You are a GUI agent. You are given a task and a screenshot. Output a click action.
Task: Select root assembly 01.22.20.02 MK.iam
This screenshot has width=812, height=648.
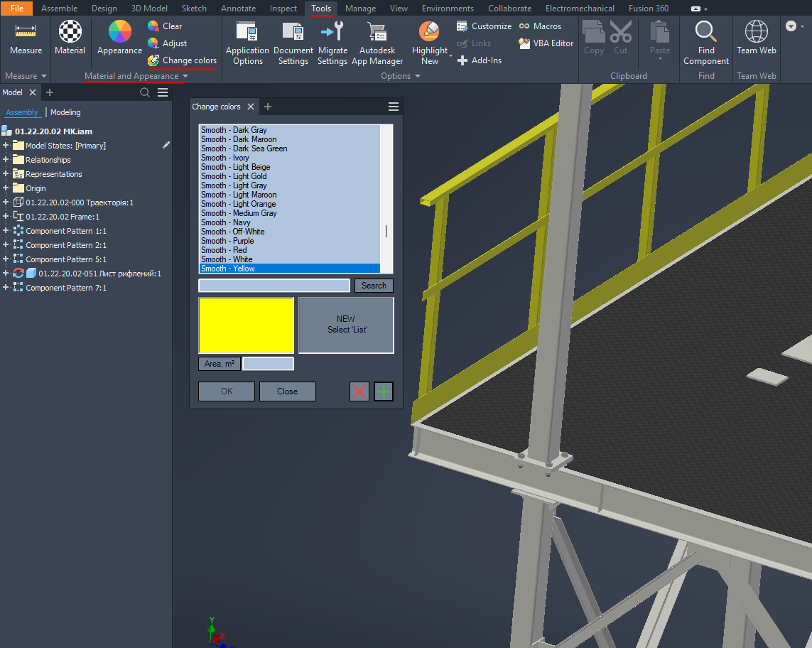(x=53, y=131)
